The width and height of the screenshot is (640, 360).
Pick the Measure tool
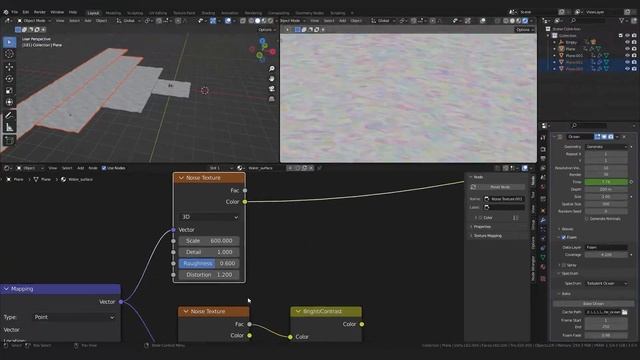[x=9, y=127]
